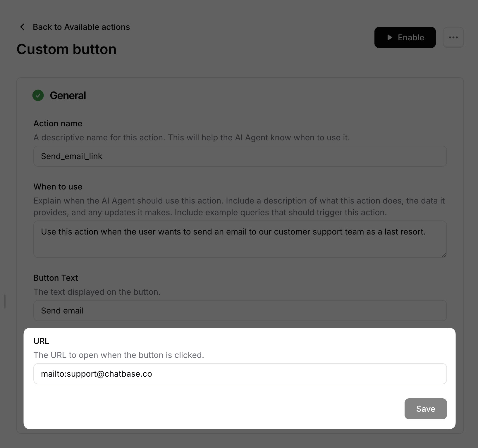This screenshot has height=448, width=478.
Task: Click the Action name label
Action: (58, 123)
